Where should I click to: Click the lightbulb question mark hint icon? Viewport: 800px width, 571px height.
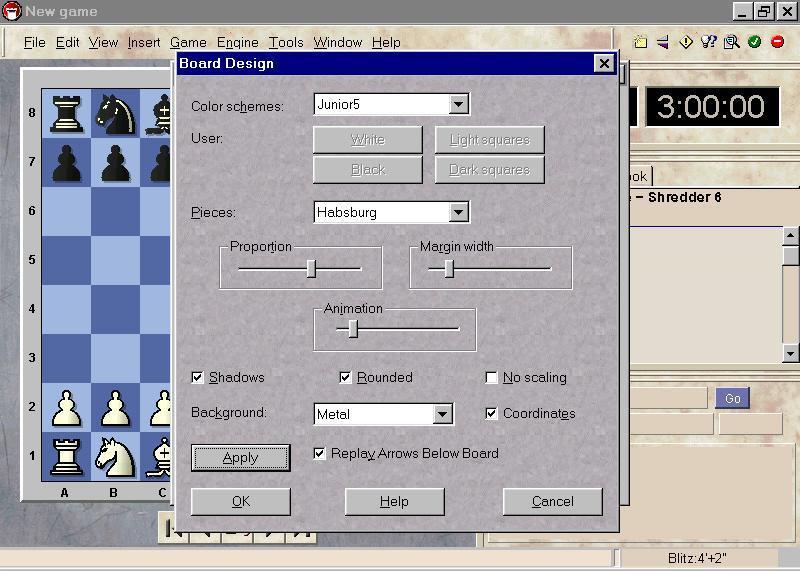pyautogui.click(x=709, y=42)
